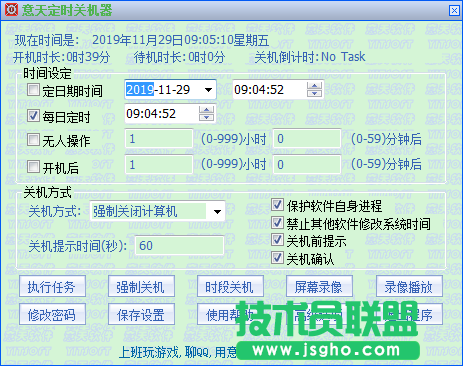
Task: Uncheck the 关机确认 option
Action: point(277,258)
